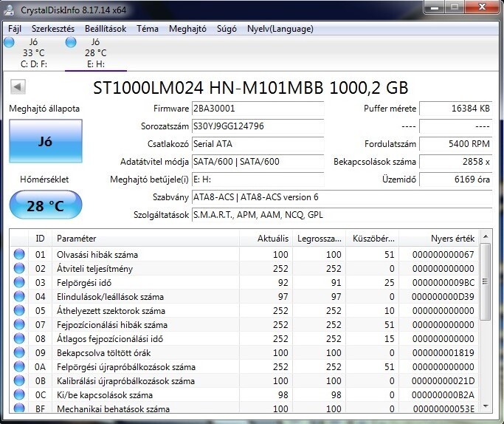The height and width of the screenshot is (424, 504).
Task: Click the drive letters field E: H:
Action: [258, 179]
